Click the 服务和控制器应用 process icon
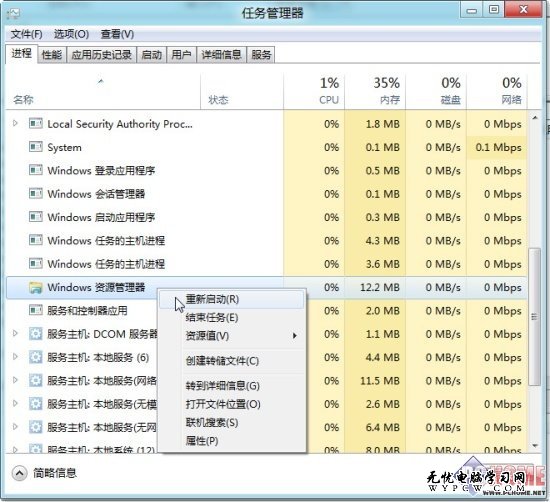550x502 pixels. [x=35, y=310]
